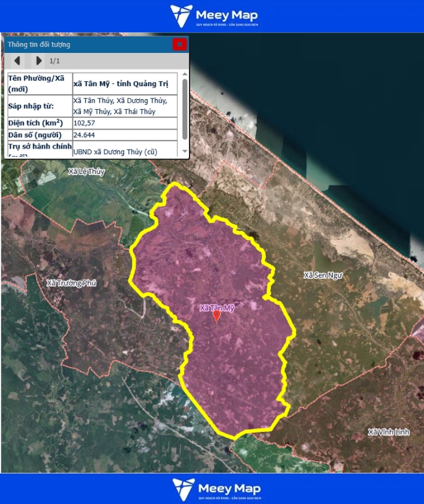Click the area value 102,57 cell

coord(125,123)
